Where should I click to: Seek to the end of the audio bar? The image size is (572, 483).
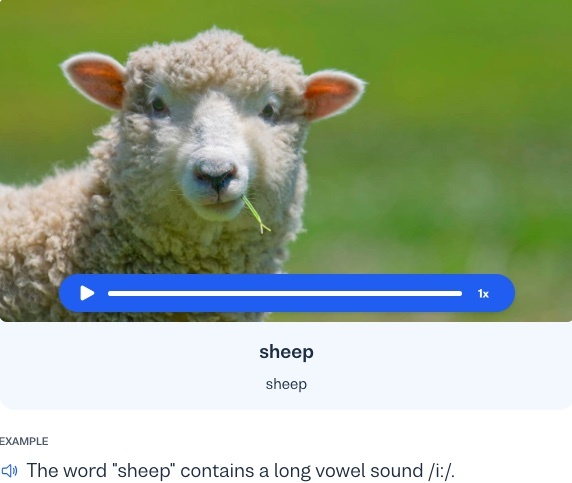(x=461, y=294)
